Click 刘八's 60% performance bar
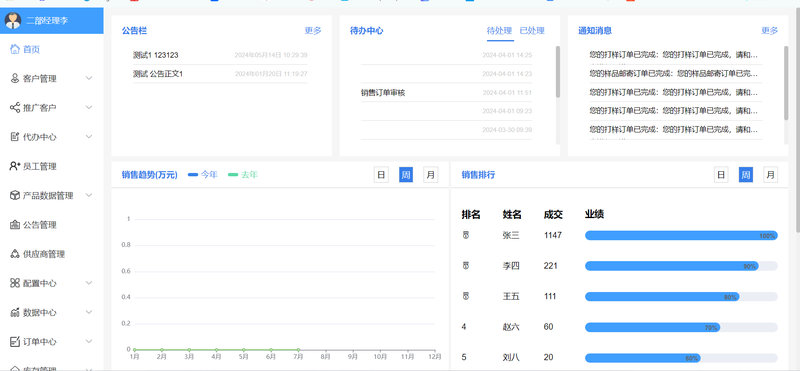Screen dimensions: 800x371 (x=643, y=358)
